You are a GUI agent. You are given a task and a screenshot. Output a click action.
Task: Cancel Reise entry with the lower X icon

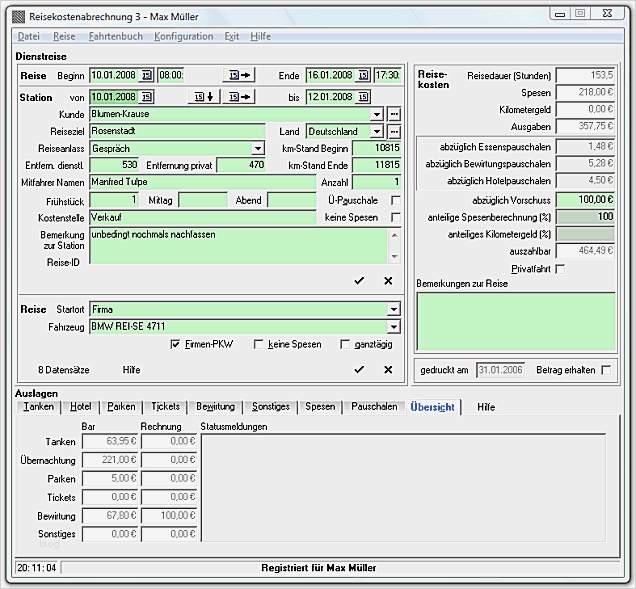[388, 369]
